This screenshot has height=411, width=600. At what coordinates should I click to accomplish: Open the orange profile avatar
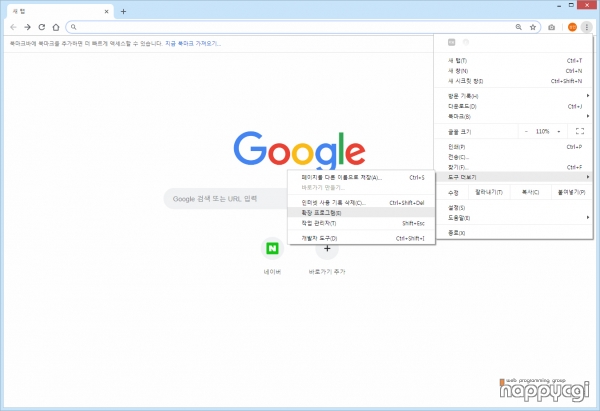point(572,27)
